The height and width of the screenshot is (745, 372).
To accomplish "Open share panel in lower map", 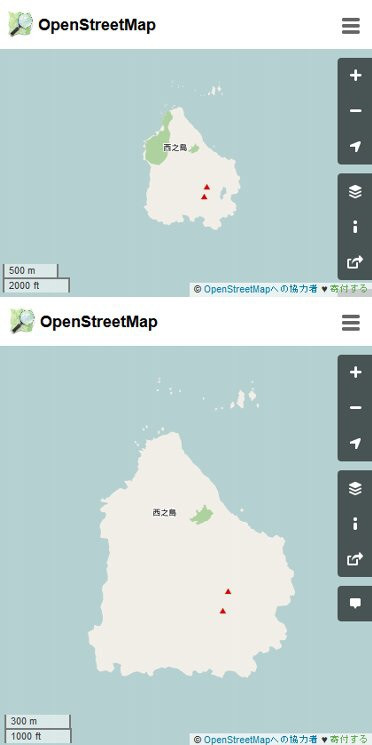I will pos(355,559).
